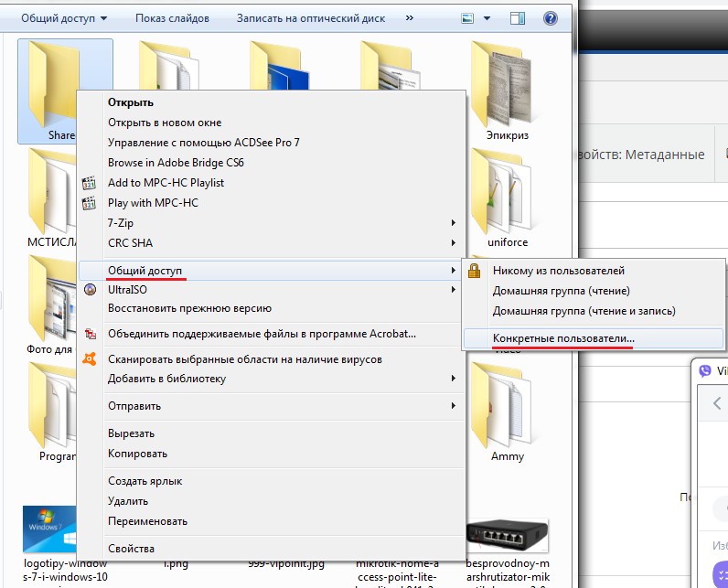
Task: Toggle the preview pane icon
Action: click(x=518, y=18)
